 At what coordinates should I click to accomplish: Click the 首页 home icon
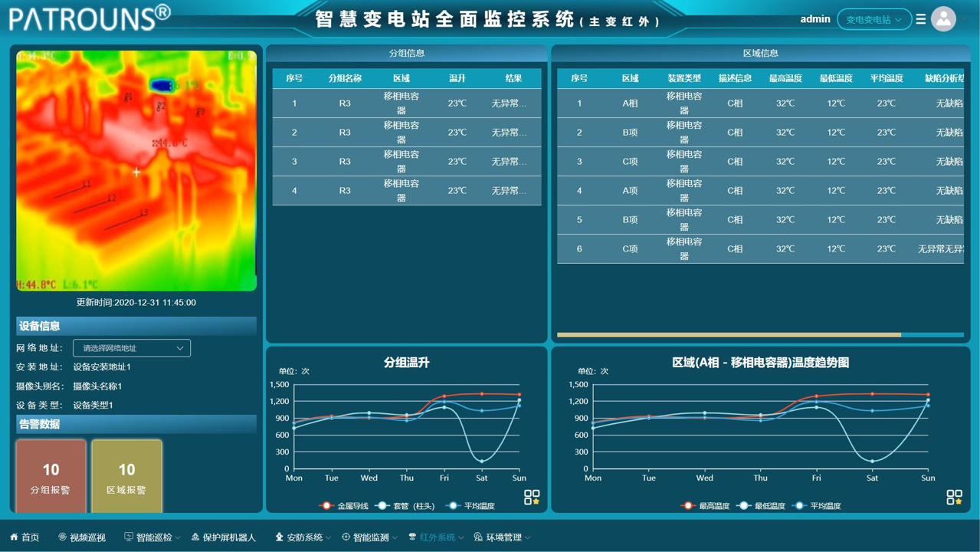14,537
